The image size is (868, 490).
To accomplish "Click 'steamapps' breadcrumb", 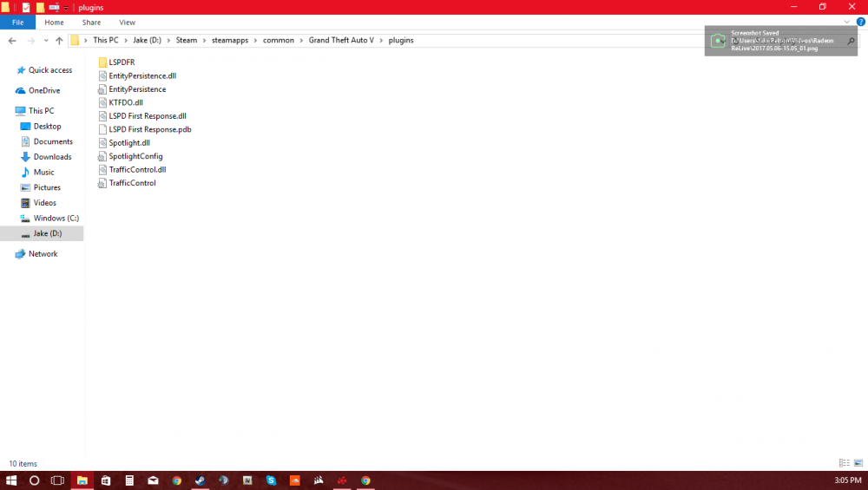I will [x=230, y=41].
